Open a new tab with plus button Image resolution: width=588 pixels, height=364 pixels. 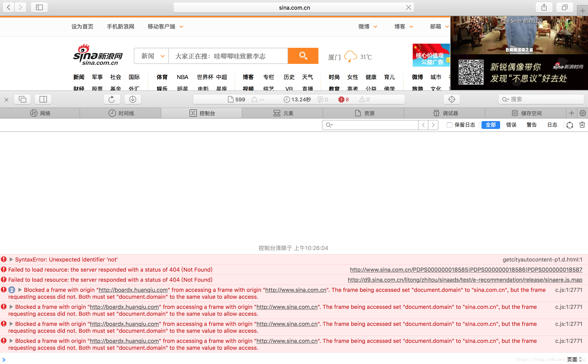point(582,11)
